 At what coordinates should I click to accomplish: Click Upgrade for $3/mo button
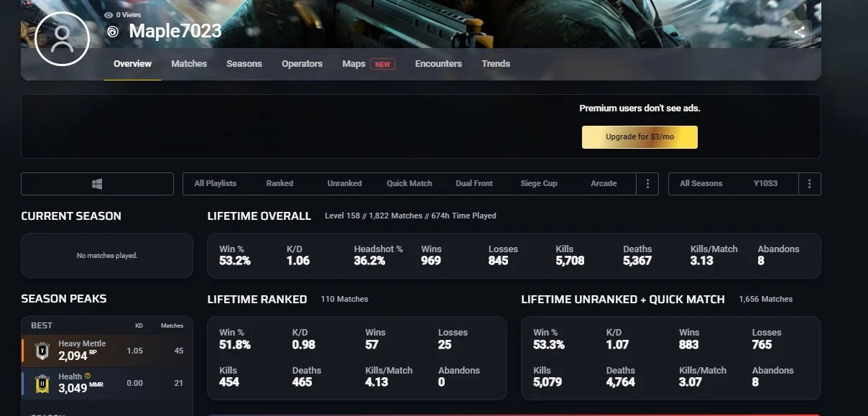pyautogui.click(x=640, y=137)
